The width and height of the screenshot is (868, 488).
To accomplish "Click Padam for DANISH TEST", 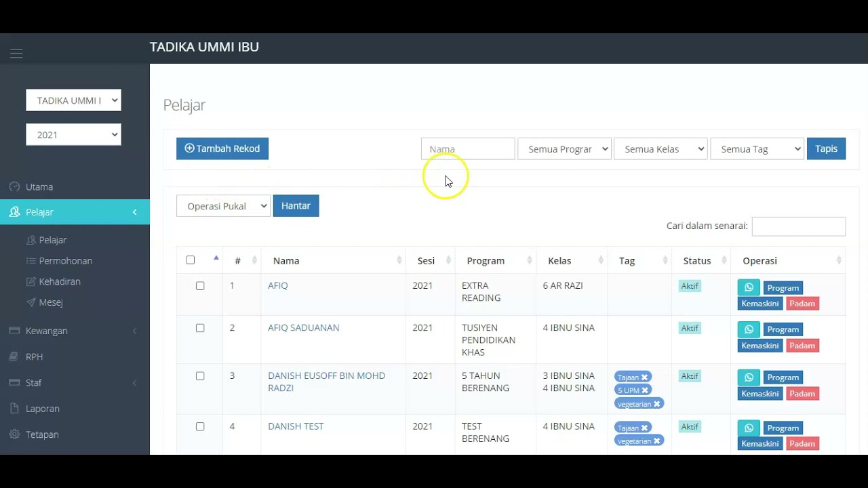I will pyautogui.click(x=802, y=444).
